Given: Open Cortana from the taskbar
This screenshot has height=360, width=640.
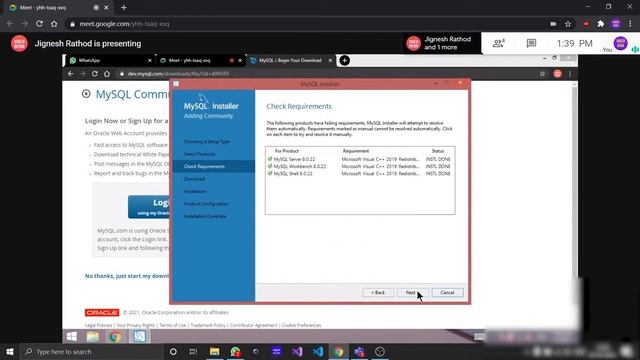Looking at the screenshot, I should pyautogui.click(x=173, y=351).
